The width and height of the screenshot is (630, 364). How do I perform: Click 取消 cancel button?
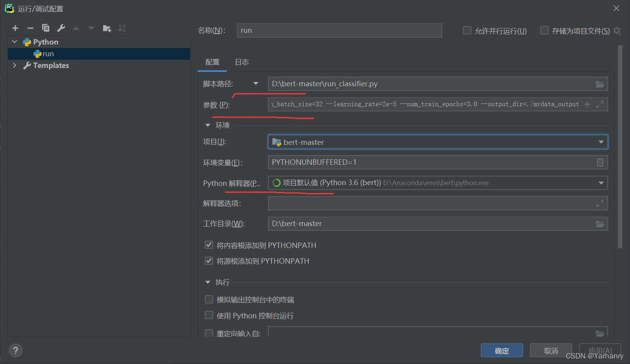pos(551,351)
